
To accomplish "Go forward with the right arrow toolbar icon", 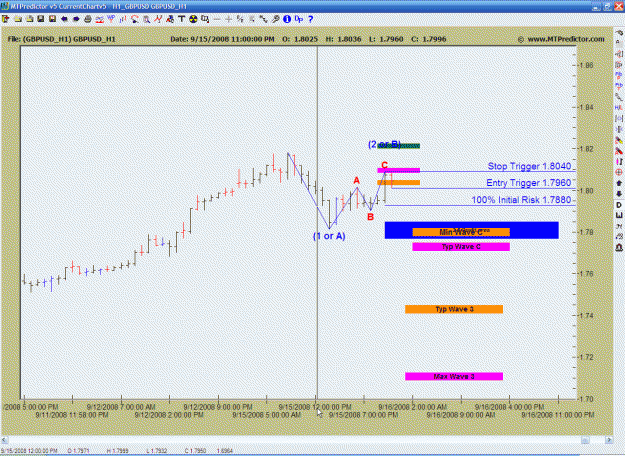I will click(x=76, y=19).
